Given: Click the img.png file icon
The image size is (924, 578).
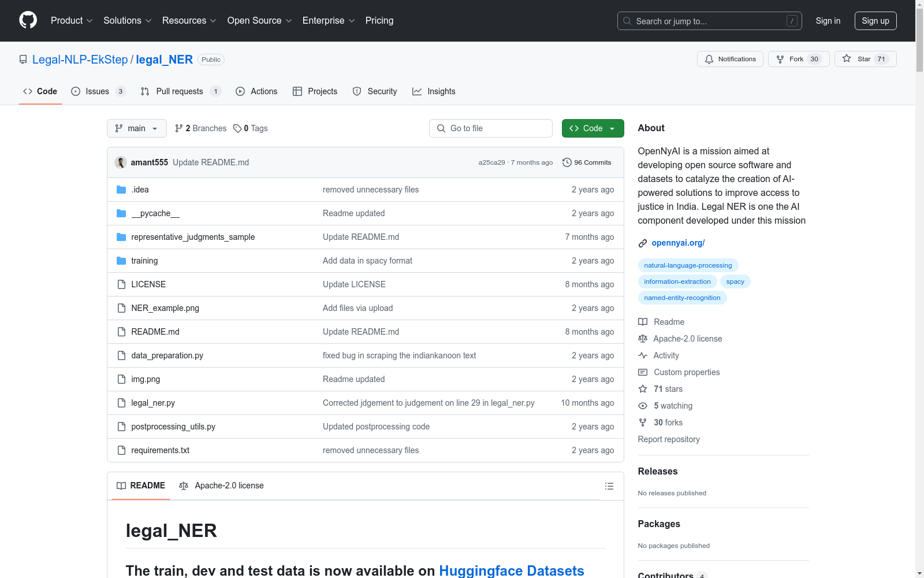Looking at the screenshot, I should coord(121,379).
